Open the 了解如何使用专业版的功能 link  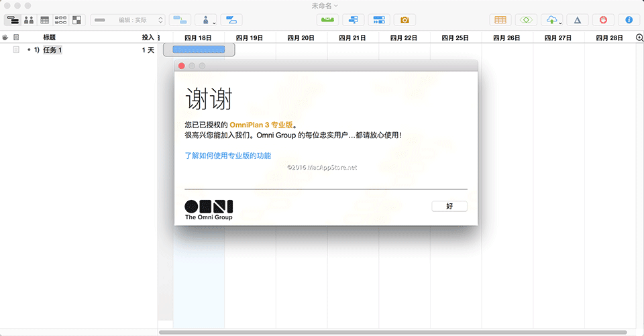pyautogui.click(x=228, y=156)
